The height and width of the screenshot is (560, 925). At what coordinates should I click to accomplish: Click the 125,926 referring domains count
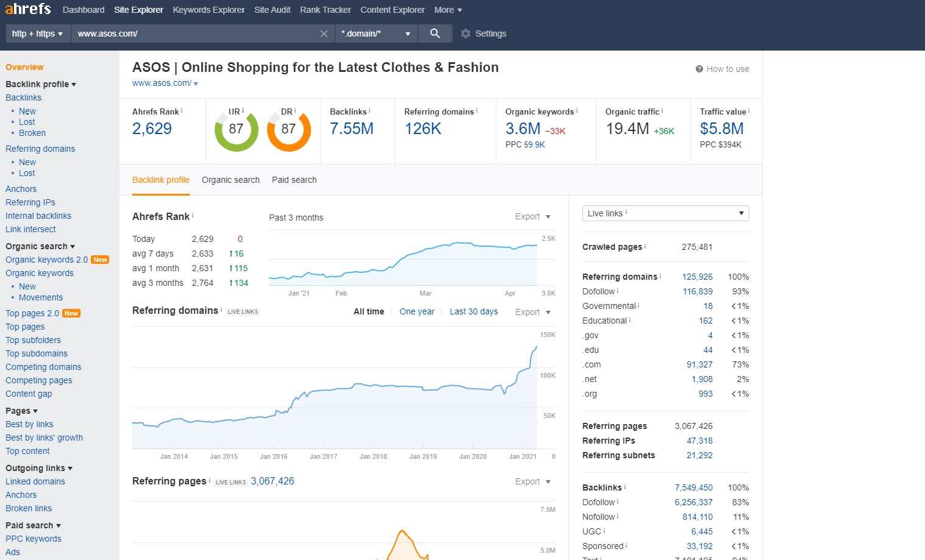point(698,277)
